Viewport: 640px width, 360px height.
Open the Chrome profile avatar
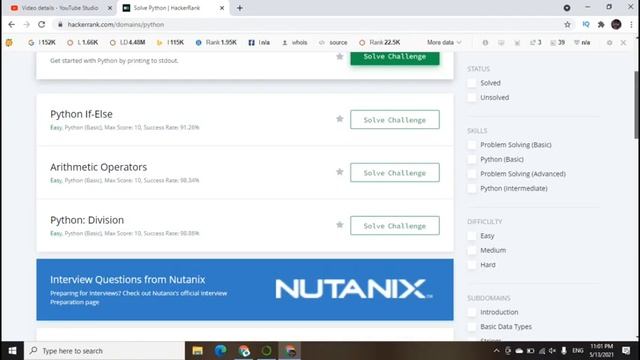coord(616,24)
